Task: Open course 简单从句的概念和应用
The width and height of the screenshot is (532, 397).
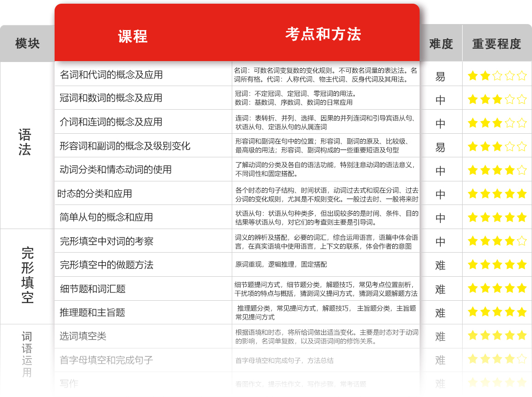Action: click(x=106, y=217)
